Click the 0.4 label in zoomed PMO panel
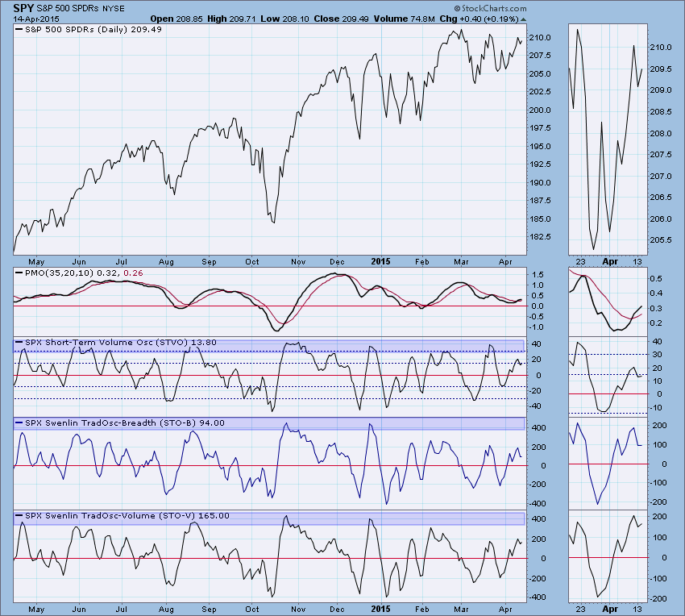The image size is (685, 616). (x=656, y=293)
